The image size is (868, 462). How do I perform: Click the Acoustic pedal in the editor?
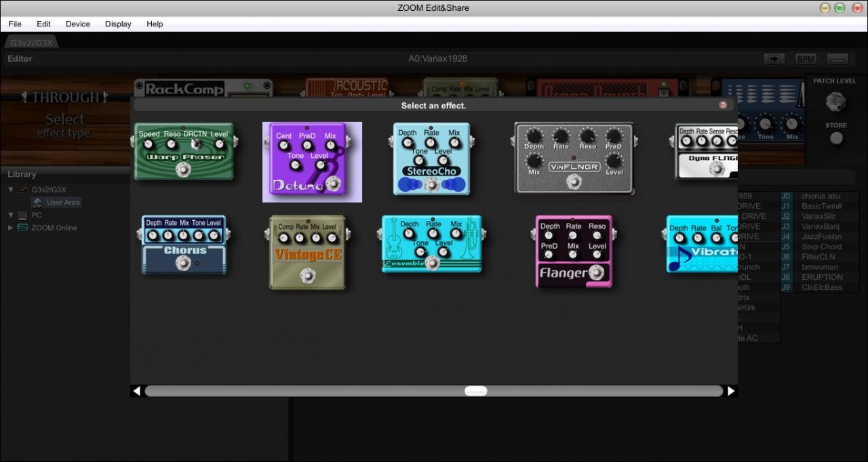347,87
